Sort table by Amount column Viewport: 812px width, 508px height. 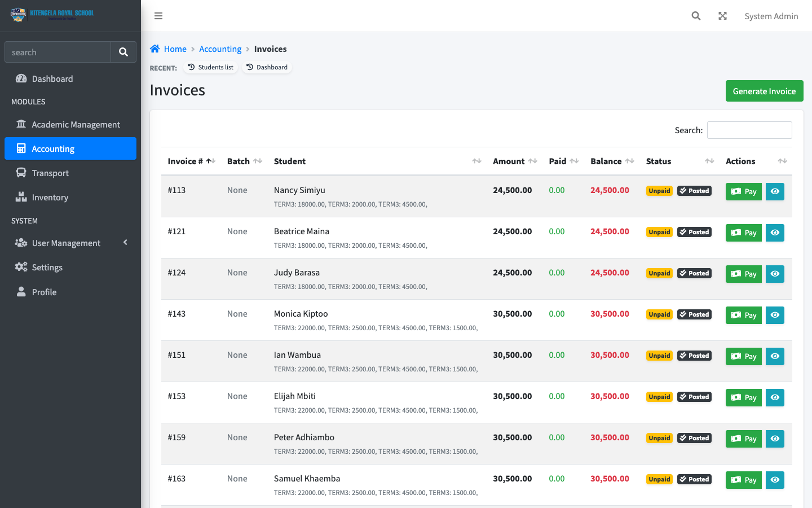click(x=514, y=161)
